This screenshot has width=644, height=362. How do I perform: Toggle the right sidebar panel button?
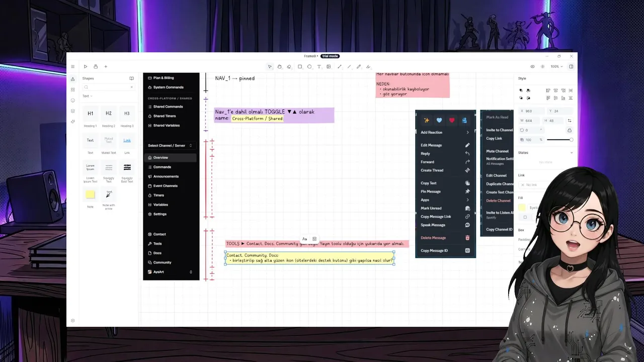tap(571, 66)
